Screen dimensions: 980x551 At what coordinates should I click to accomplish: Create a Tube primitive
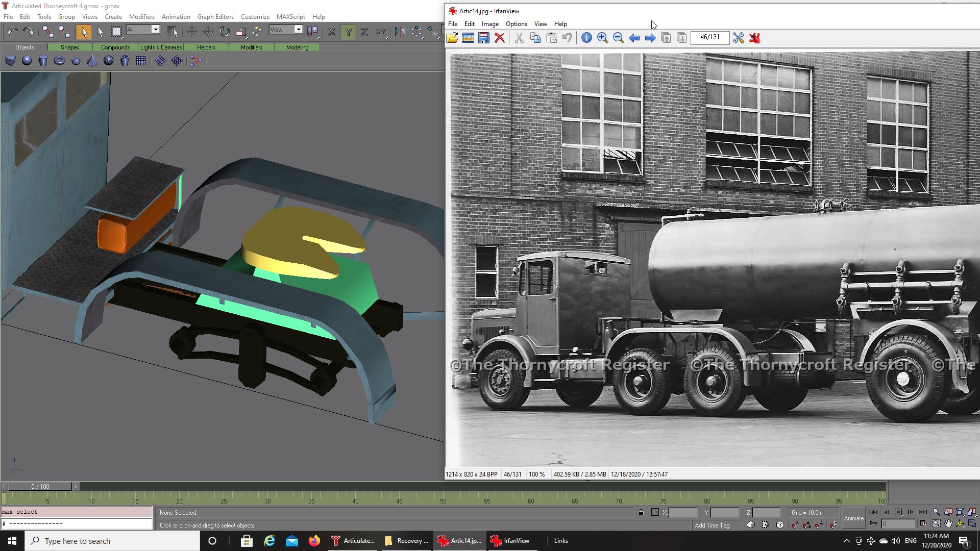click(x=125, y=61)
